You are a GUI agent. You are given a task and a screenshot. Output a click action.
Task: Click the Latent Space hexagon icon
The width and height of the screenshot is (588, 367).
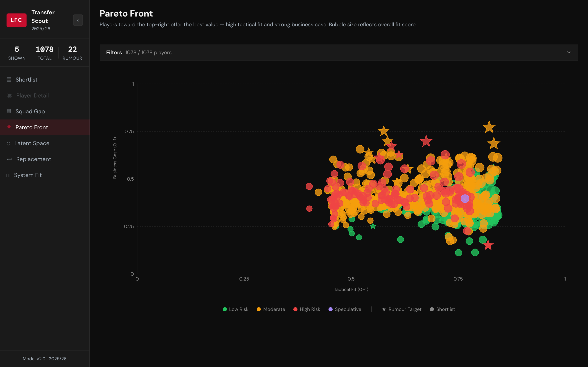coord(9,144)
